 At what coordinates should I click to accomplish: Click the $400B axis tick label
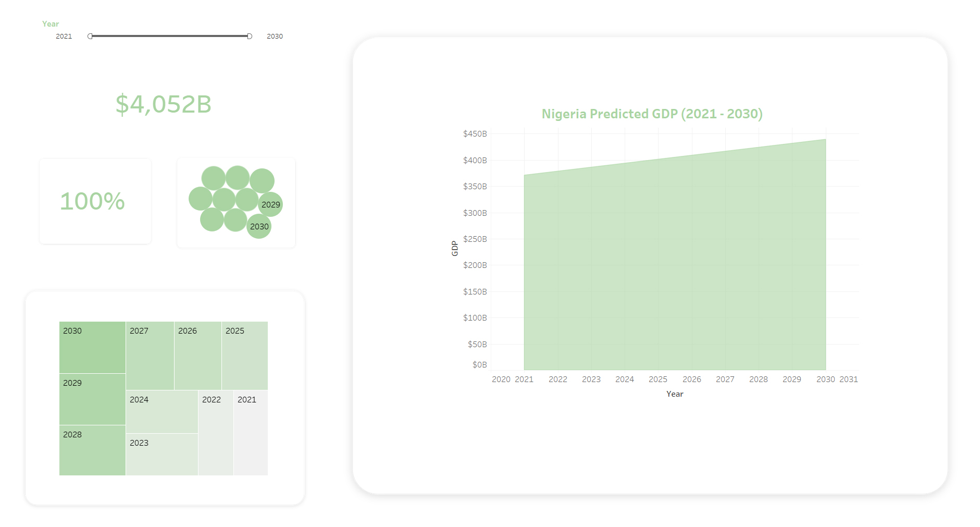click(x=475, y=161)
